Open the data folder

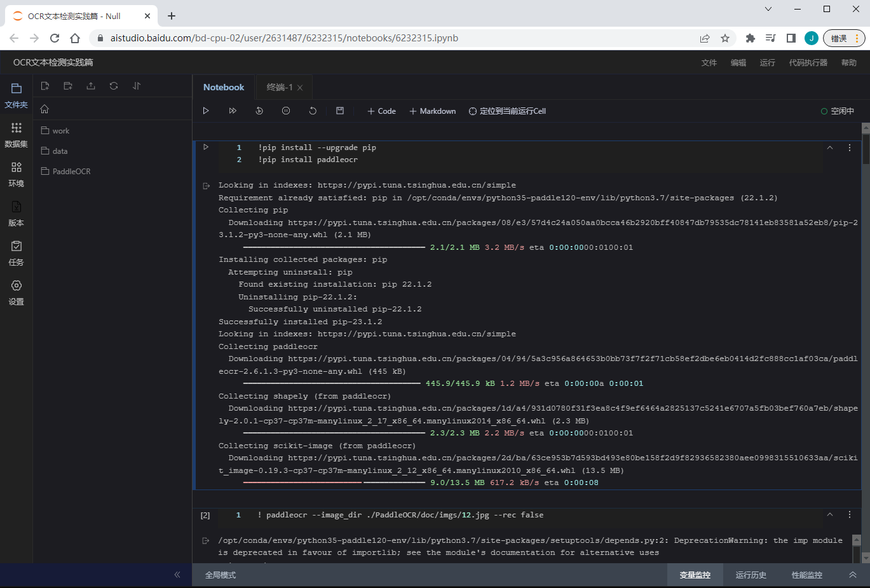tap(55, 151)
